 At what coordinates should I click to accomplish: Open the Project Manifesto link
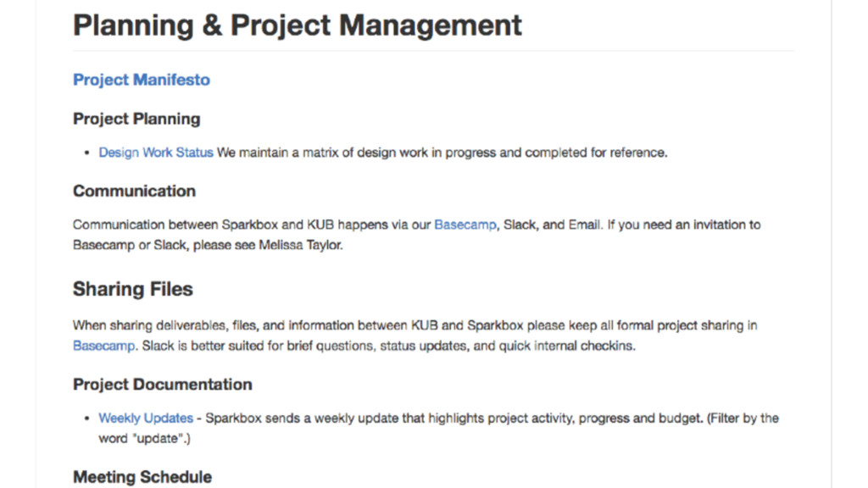141,80
